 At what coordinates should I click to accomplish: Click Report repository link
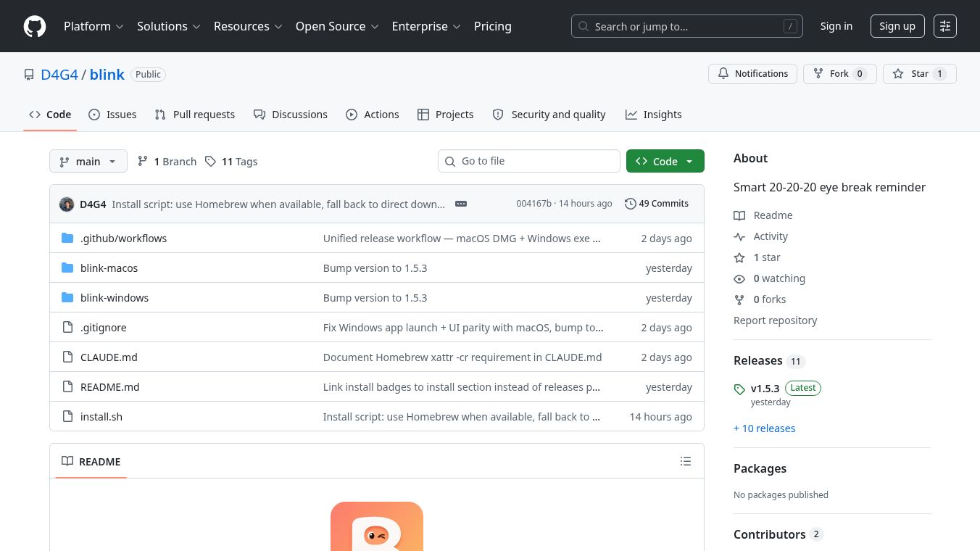[776, 320]
